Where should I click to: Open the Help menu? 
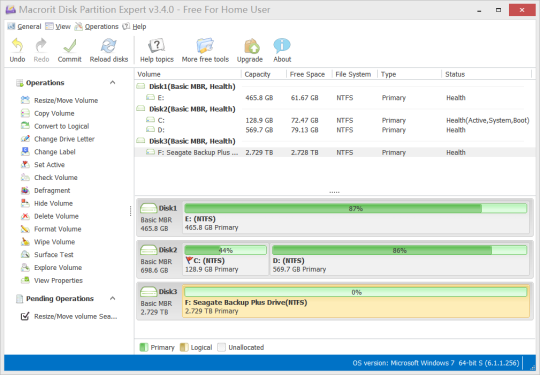[x=135, y=27]
